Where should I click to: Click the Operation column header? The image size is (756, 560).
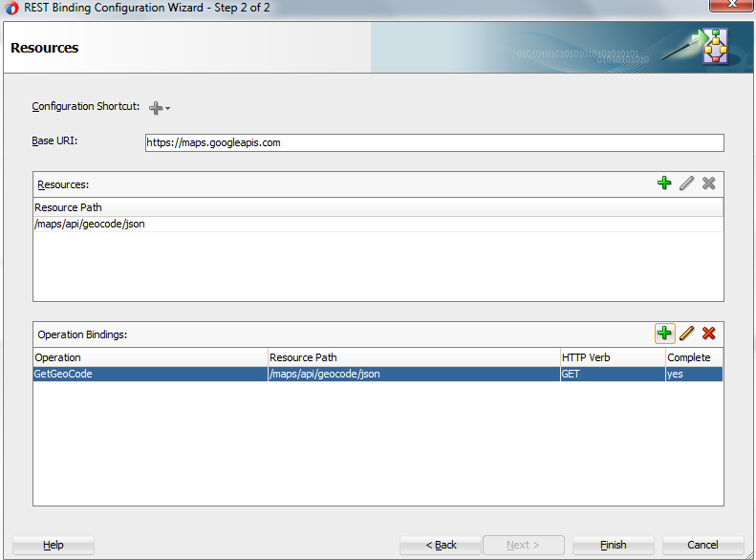[150, 357]
